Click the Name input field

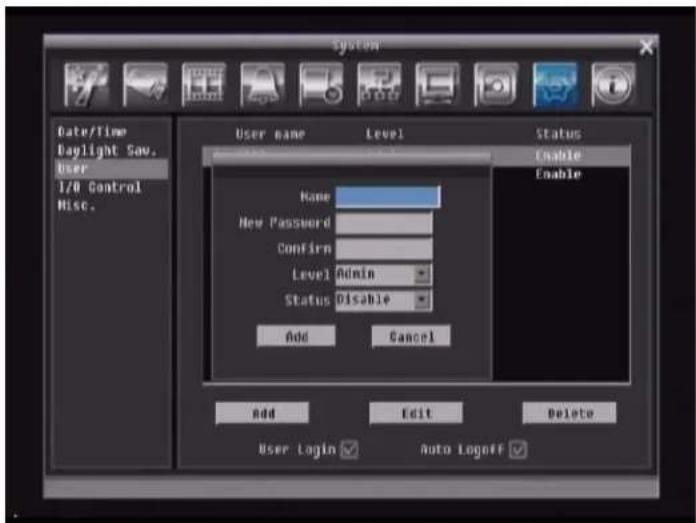[388, 197]
